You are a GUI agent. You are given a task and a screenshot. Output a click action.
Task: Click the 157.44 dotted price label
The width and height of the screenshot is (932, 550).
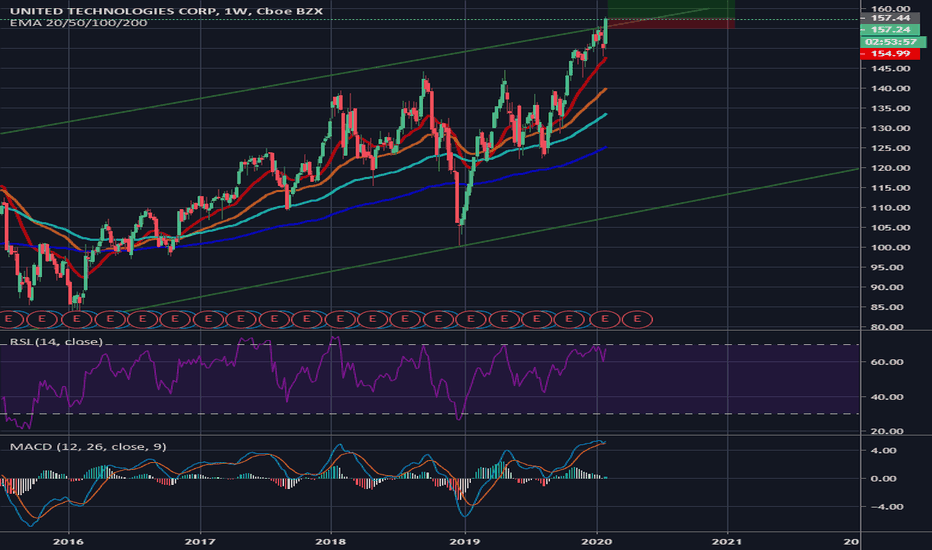coord(890,18)
